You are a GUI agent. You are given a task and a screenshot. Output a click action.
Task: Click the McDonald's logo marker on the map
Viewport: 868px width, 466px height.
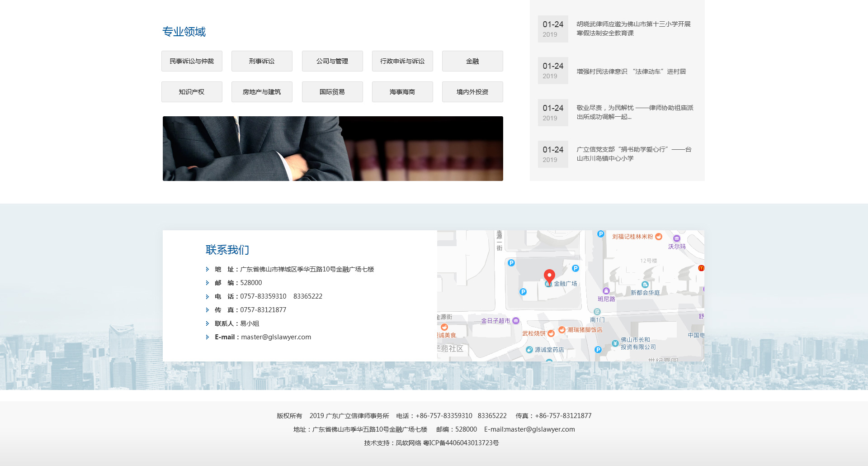pos(701,268)
